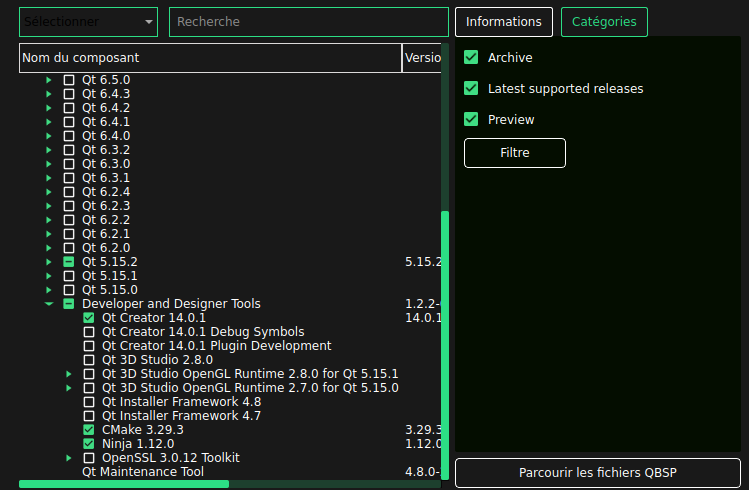This screenshot has height=490, width=749.
Task: Check Qt Creator 14.0.1 Debug Symbols
Action: pyautogui.click(x=89, y=332)
